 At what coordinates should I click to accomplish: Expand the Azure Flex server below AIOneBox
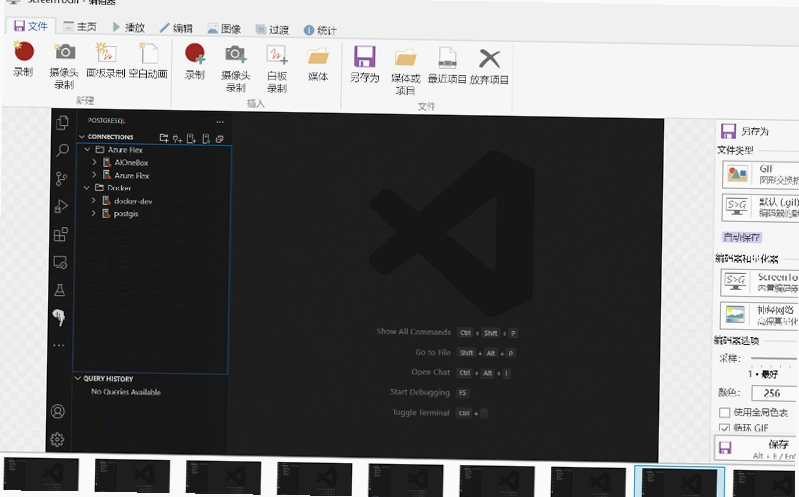94,174
